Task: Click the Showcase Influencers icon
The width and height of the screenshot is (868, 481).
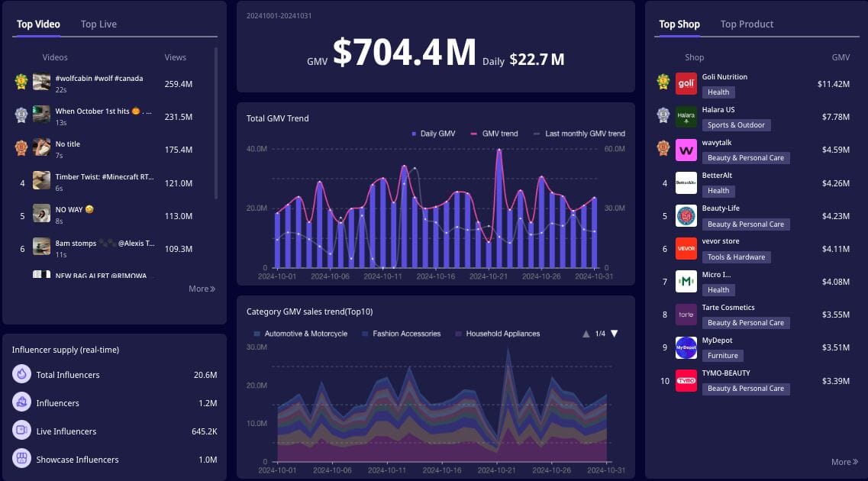Action: [22, 460]
